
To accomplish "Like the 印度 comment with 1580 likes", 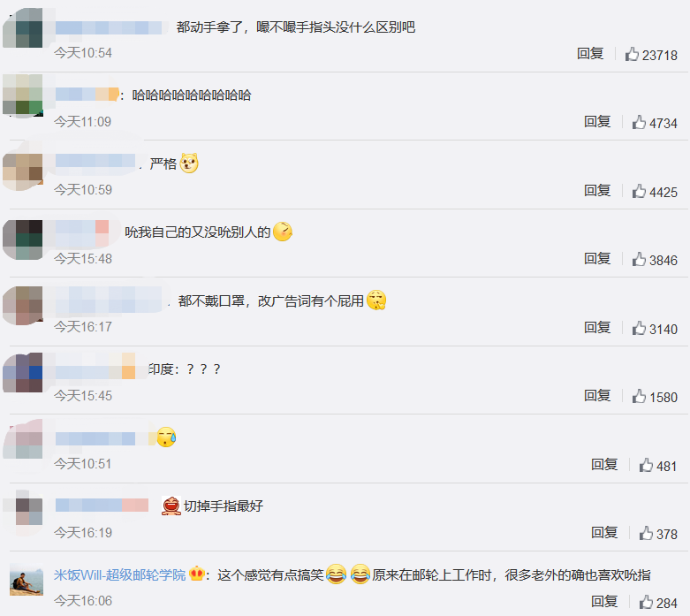I will [639, 396].
